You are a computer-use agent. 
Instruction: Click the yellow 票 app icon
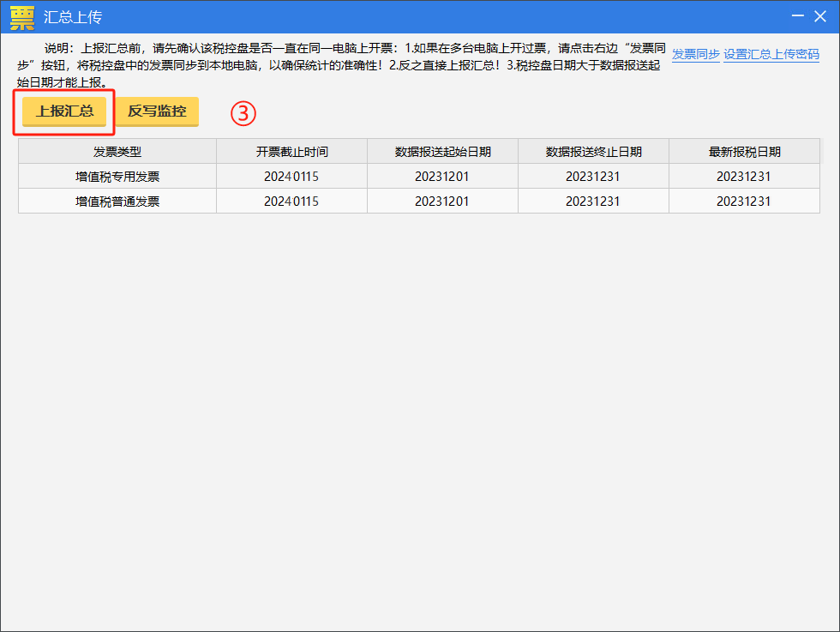22,18
